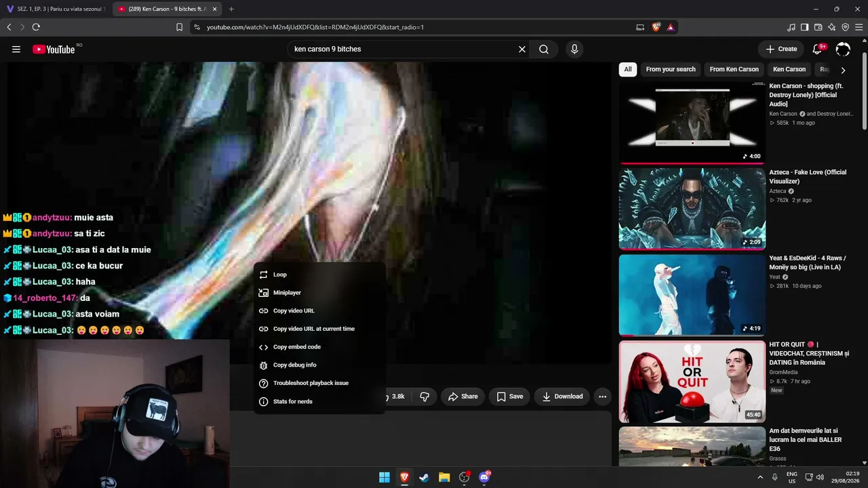
Task: Click the Download button
Action: coord(562,396)
